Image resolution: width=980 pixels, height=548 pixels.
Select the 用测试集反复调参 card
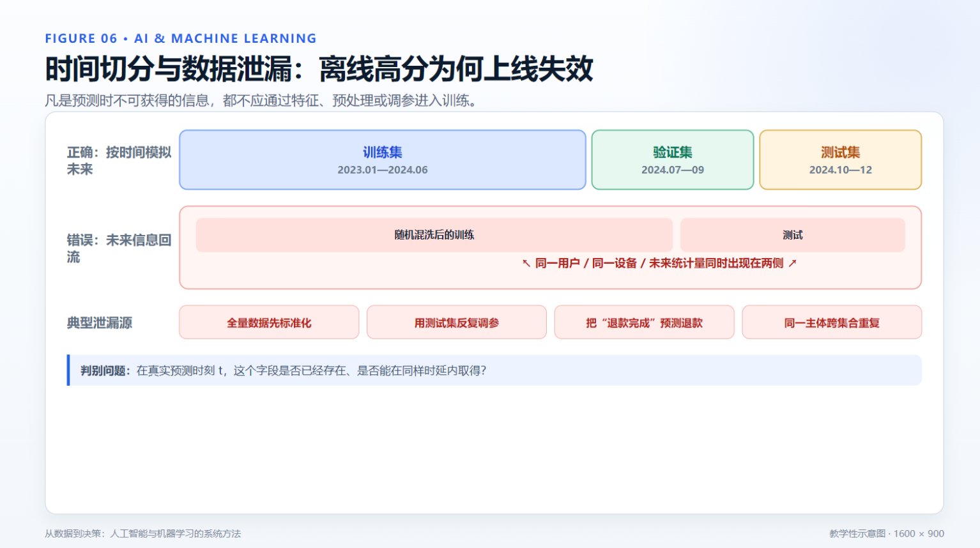pos(457,323)
